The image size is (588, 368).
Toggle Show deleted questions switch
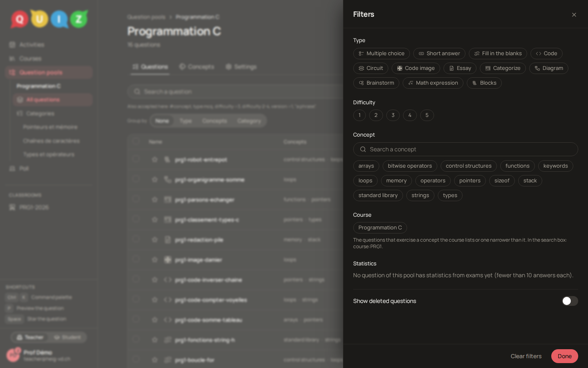[x=570, y=301]
